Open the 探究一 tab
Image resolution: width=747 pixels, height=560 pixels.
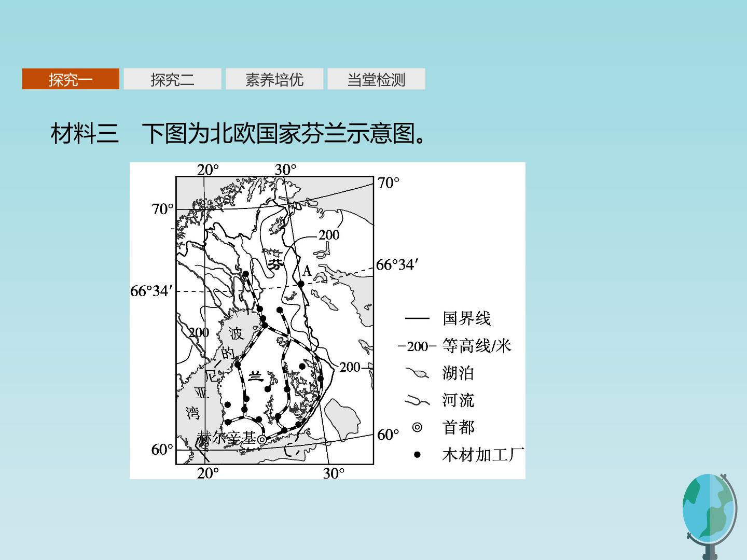pos(71,79)
